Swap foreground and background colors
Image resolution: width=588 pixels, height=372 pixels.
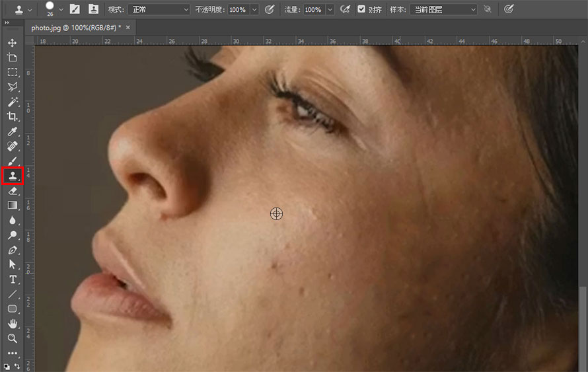17,365
